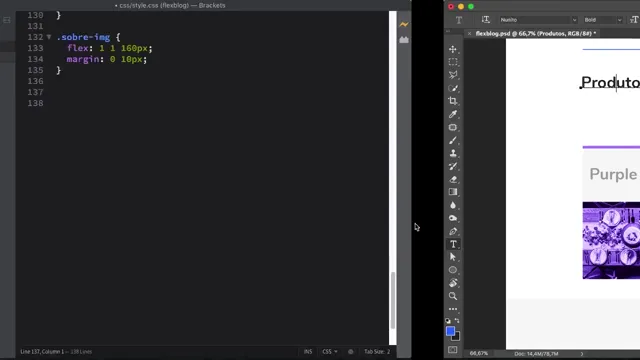The width and height of the screenshot is (640, 360).
Task: Open the document info status arrow
Action: 582,354
